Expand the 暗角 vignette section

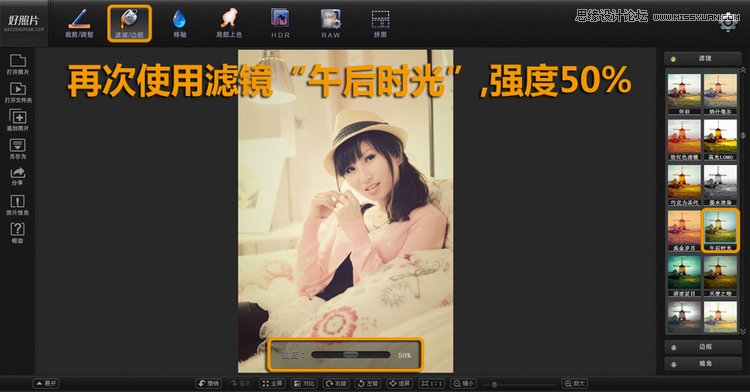pyautogui.click(x=703, y=364)
